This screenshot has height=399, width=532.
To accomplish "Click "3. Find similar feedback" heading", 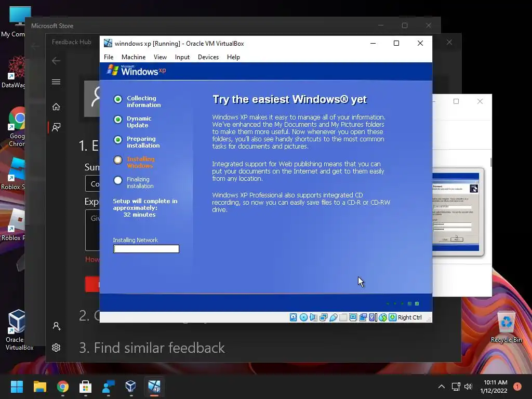I will 152,348.
